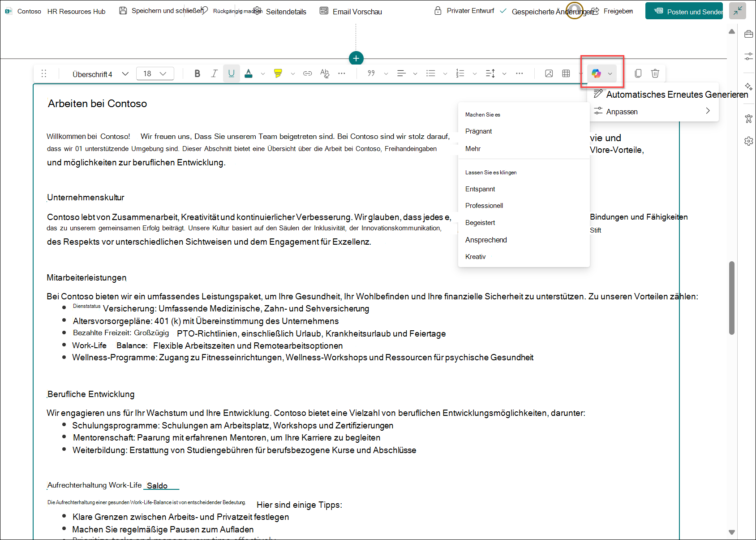Insert a hyperlink with link icon
756x540 pixels.
click(308, 73)
